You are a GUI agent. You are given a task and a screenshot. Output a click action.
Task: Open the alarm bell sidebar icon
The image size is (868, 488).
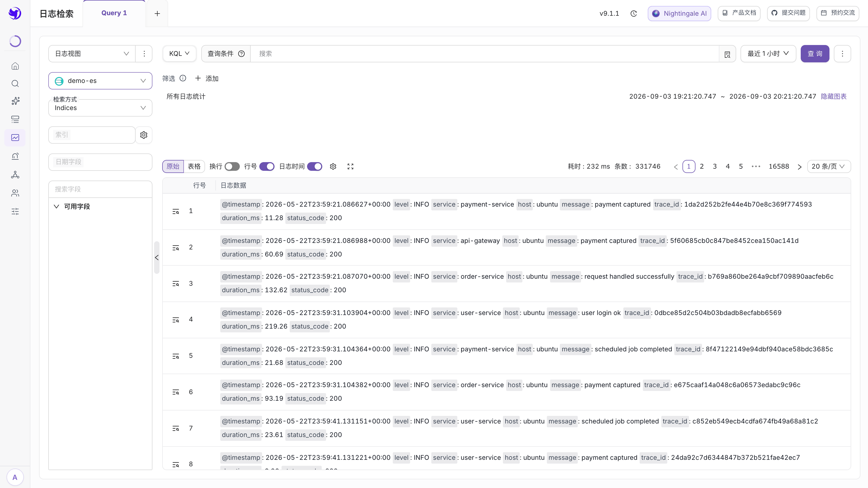point(15,156)
